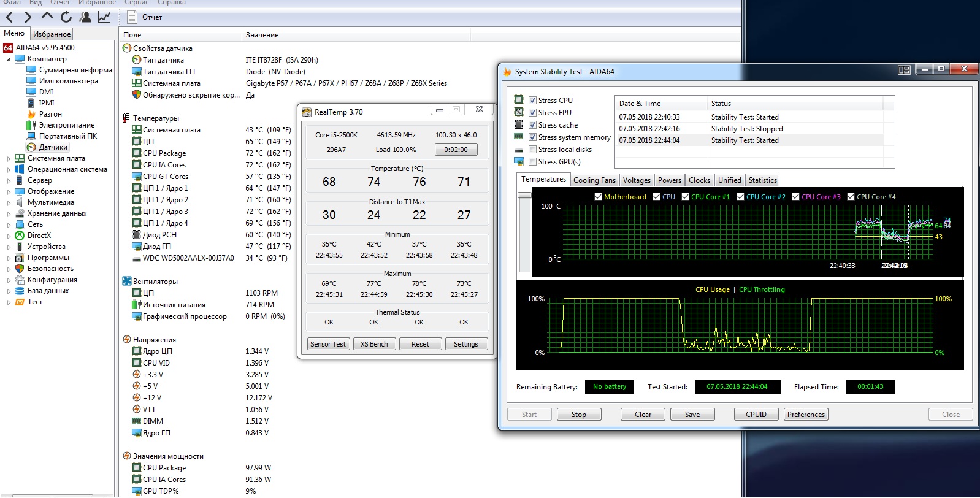Click the Preferences button

(806, 415)
